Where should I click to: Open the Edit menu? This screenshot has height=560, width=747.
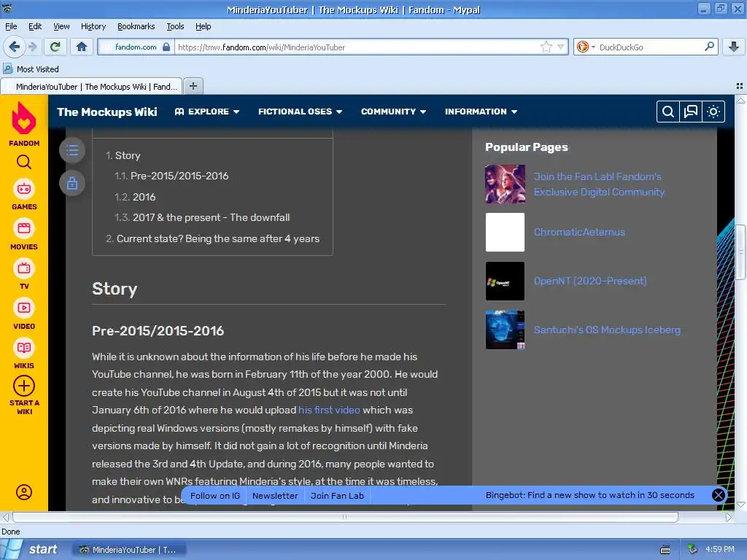pos(35,26)
